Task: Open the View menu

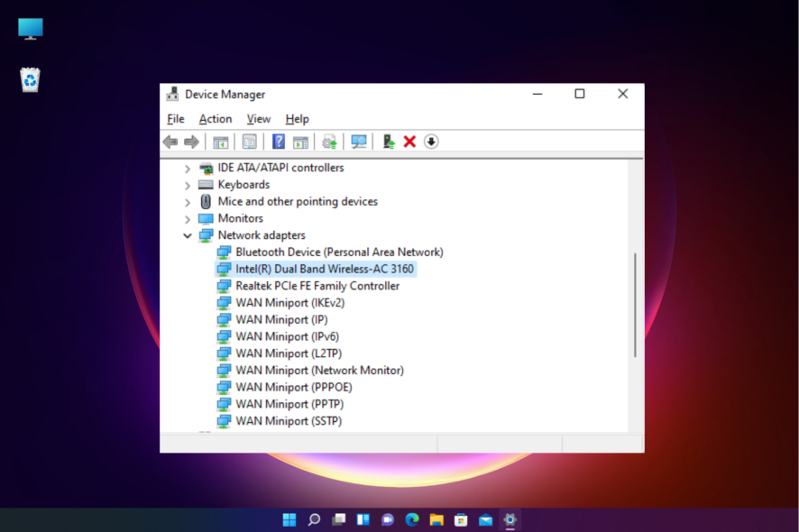Action: (258, 119)
